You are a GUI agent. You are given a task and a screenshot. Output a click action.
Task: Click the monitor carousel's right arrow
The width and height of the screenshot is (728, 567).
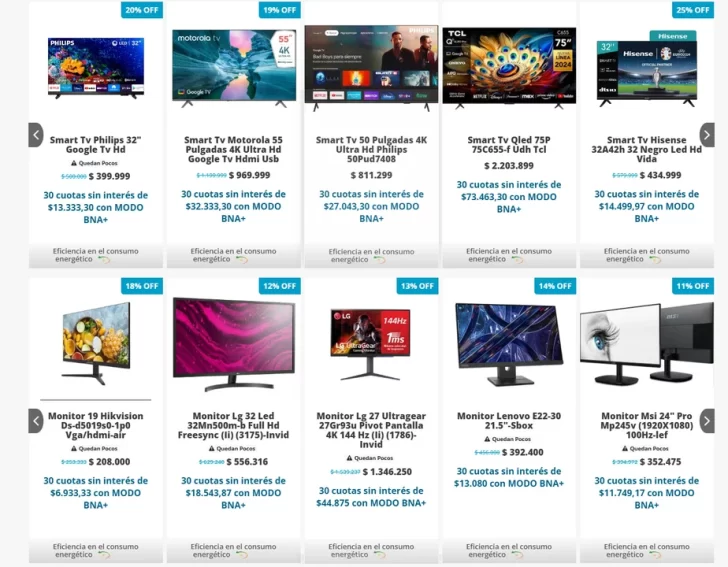[x=707, y=421]
